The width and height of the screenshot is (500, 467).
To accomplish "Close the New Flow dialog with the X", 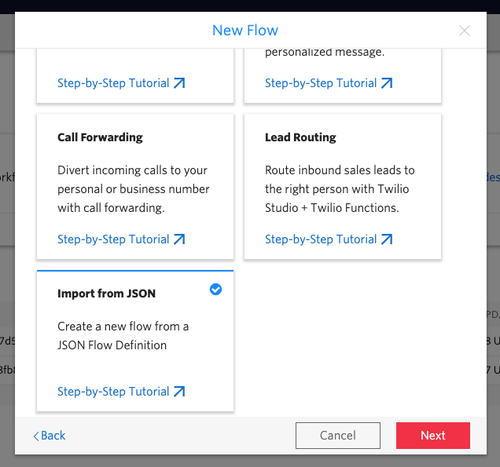I will 464,31.
